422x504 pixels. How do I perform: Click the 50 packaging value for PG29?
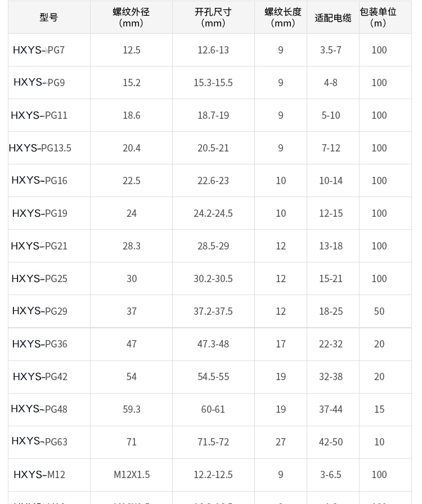(x=379, y=311)
